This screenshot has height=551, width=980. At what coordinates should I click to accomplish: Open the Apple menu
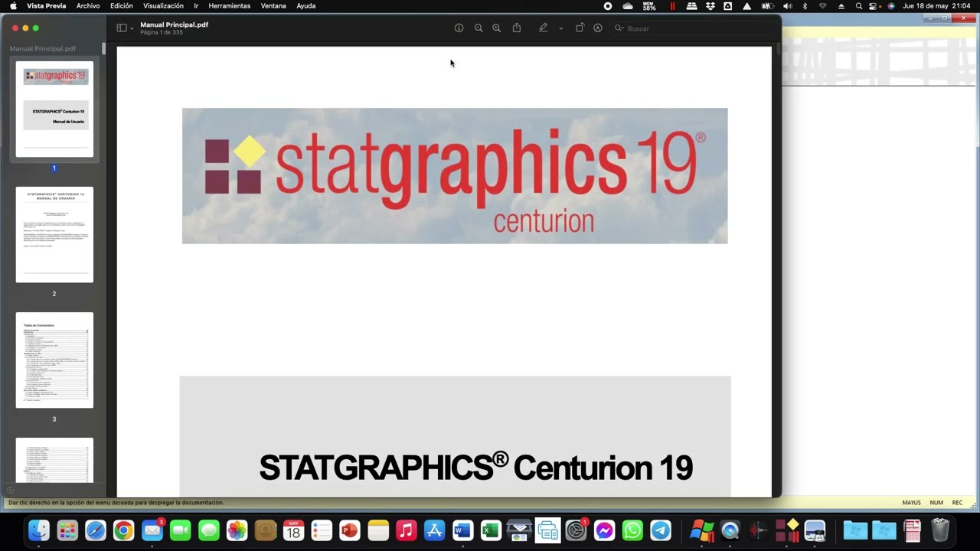point(13,6)
